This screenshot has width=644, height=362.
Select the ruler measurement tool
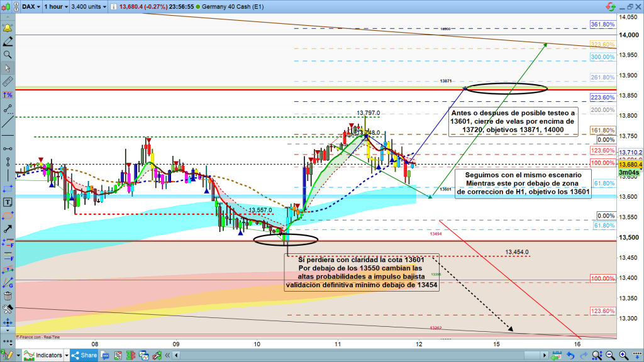point(8,82)
